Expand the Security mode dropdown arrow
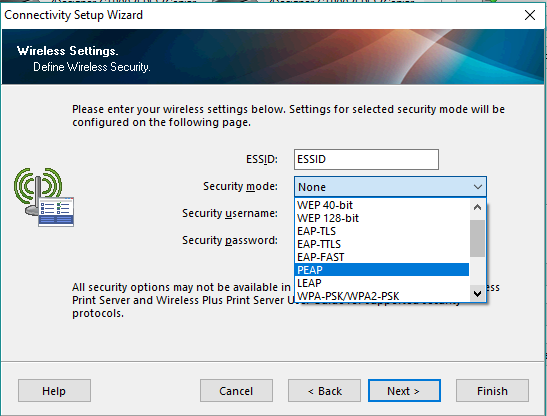The height and width of the screenshot is (416, 547). 478,187
